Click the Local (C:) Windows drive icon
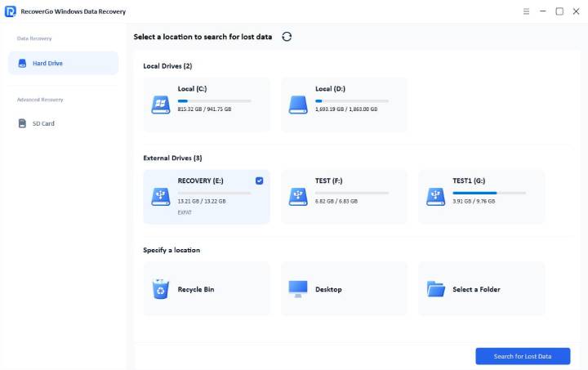 click(160, 105)
